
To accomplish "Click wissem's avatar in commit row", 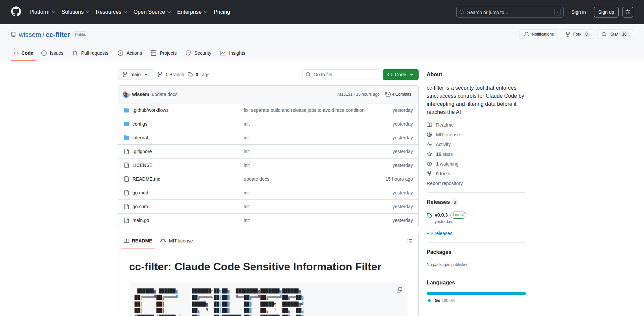I will pyautogui.click(x=126, y=94).
